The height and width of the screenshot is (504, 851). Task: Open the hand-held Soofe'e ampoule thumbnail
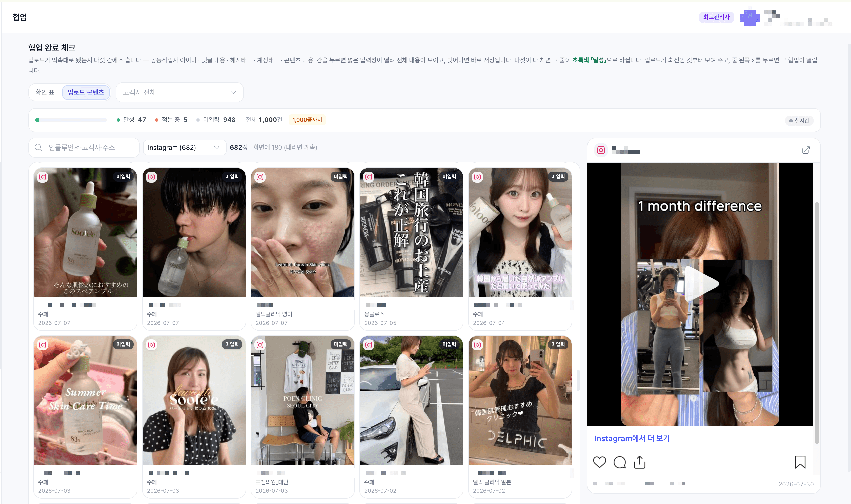[x=85, y=233]
